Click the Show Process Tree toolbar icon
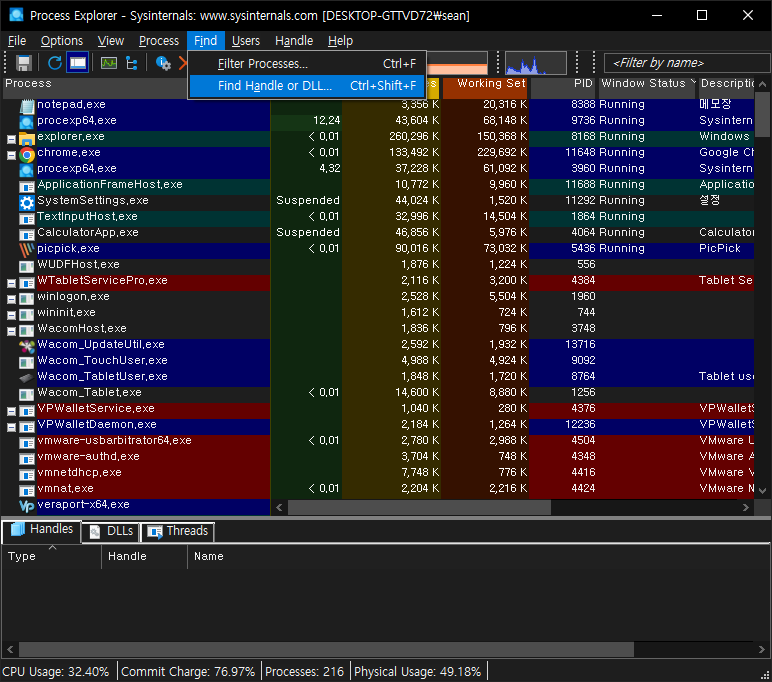The image size is (772, 682). (x=131, y=63)
